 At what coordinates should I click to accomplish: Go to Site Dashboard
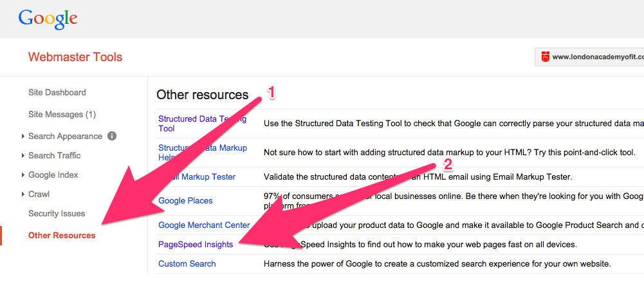pyautogui.click(x=57, y=93)
